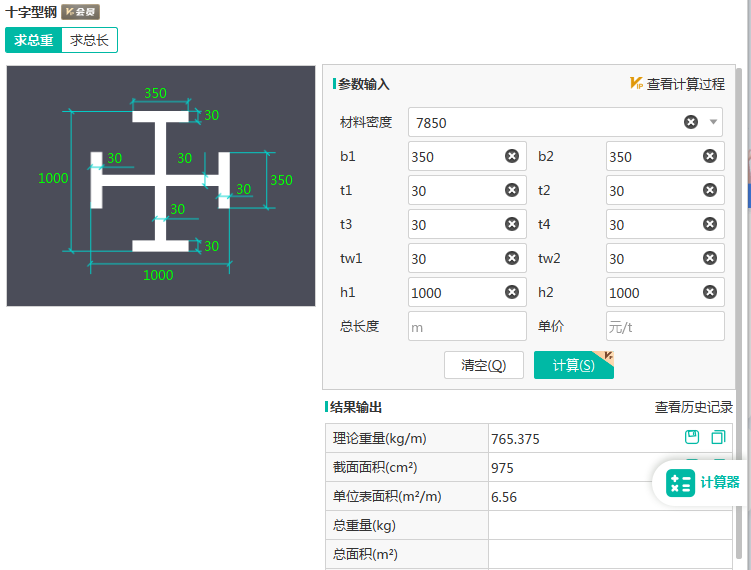Screen dimensions: 751x570
Task: Clear the t2 value
Action: (x=710, y=190)
